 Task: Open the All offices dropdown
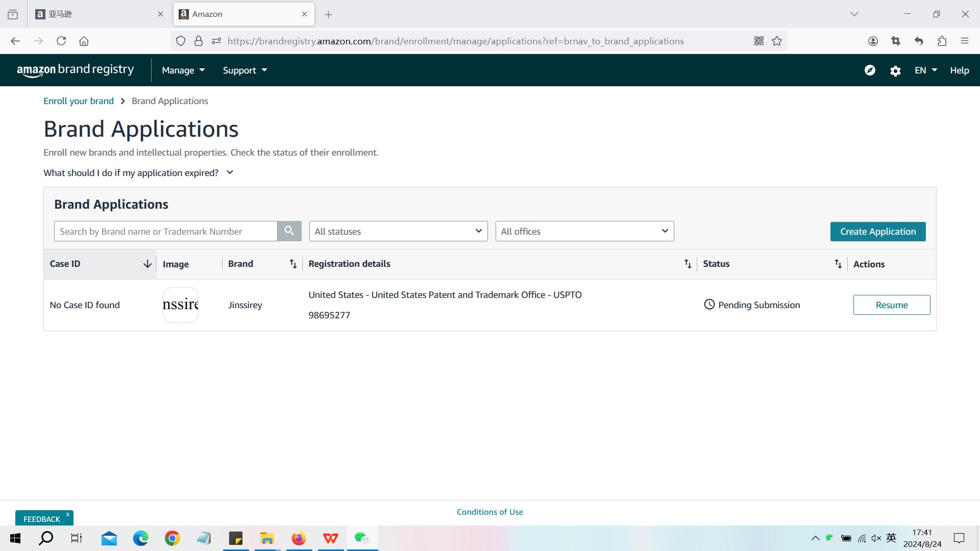click(x=584, y=231)
